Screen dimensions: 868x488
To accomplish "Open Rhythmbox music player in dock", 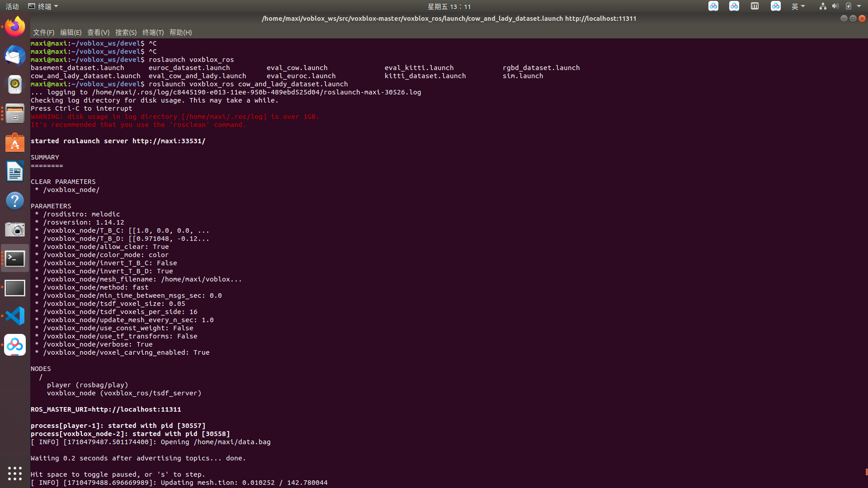I will tap(15, 84).
